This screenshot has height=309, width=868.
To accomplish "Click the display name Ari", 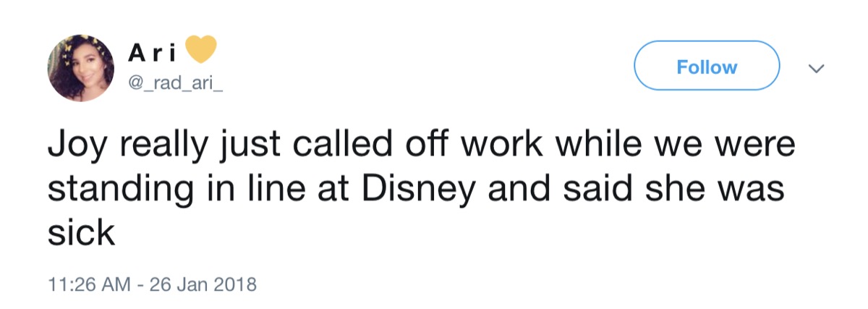I will 151,53.
